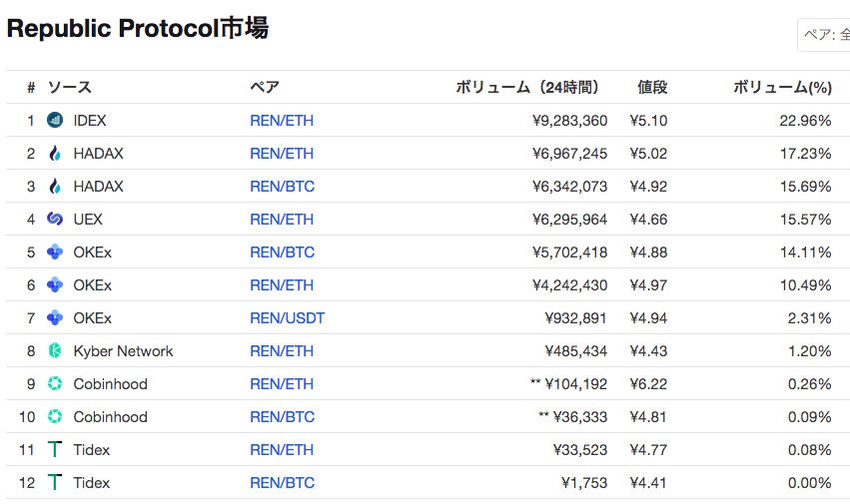Image resolution: width=850 pixels, height=504 pixels.
Task: Sort by ボリューム(%) column header
Action: pyautogui.click(x=782, y=87)
